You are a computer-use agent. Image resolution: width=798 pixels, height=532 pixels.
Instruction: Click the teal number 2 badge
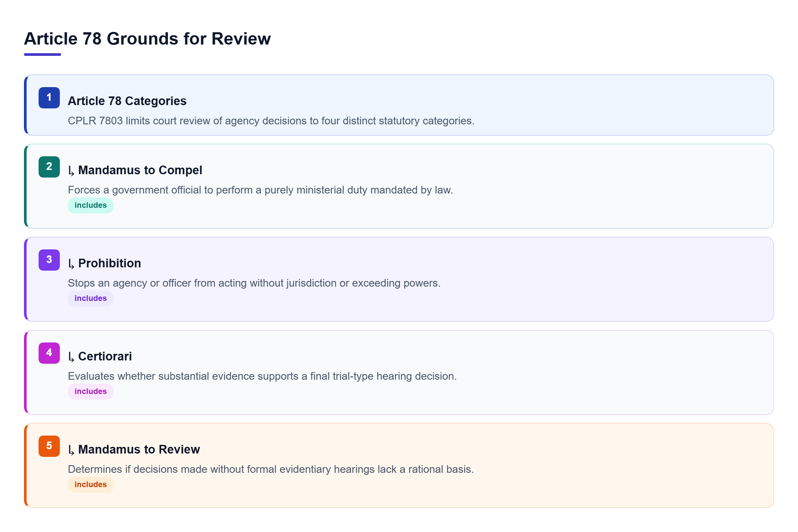click(49, 167)
